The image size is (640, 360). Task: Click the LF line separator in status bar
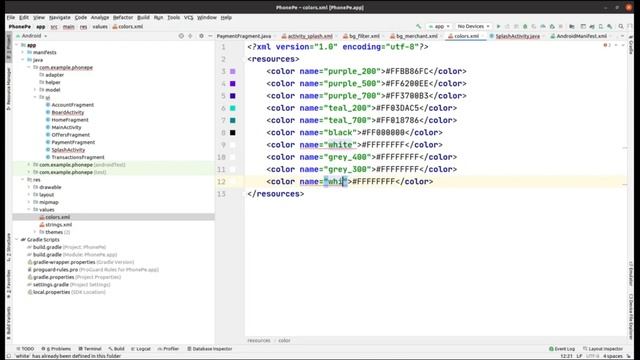(x=579, y=356)
